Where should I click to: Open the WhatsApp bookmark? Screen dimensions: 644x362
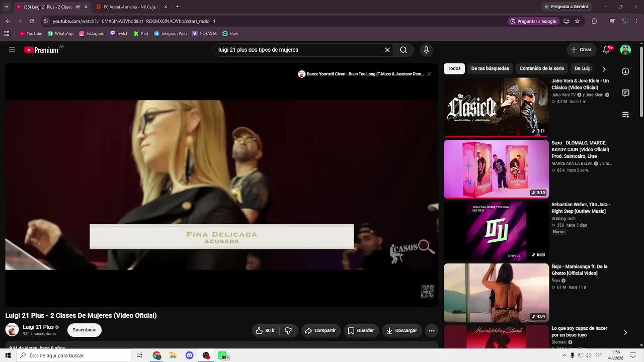[x=60, y=34]
